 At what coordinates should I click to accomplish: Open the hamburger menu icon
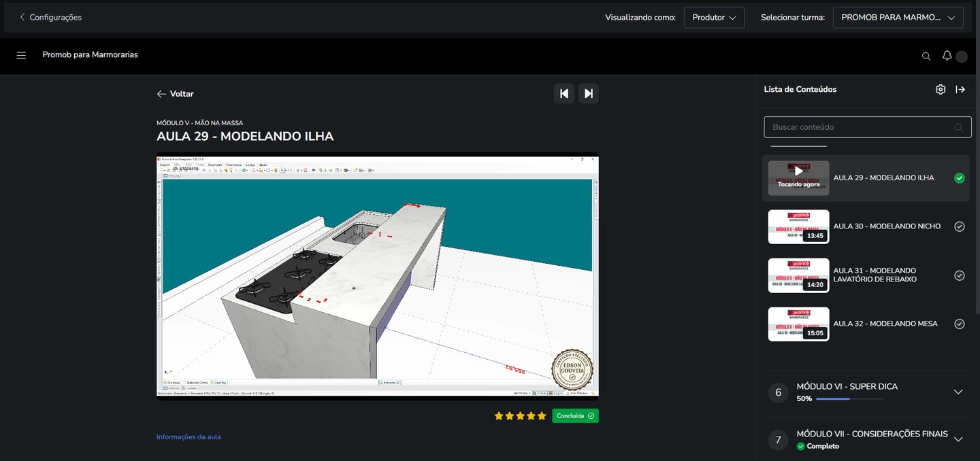click(x=21, y=55)
